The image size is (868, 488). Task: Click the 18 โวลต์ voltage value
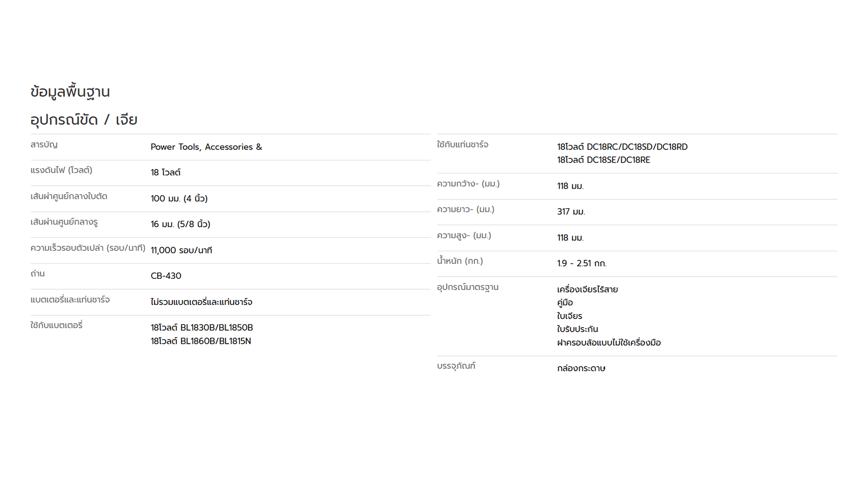(x=165, y=173)
